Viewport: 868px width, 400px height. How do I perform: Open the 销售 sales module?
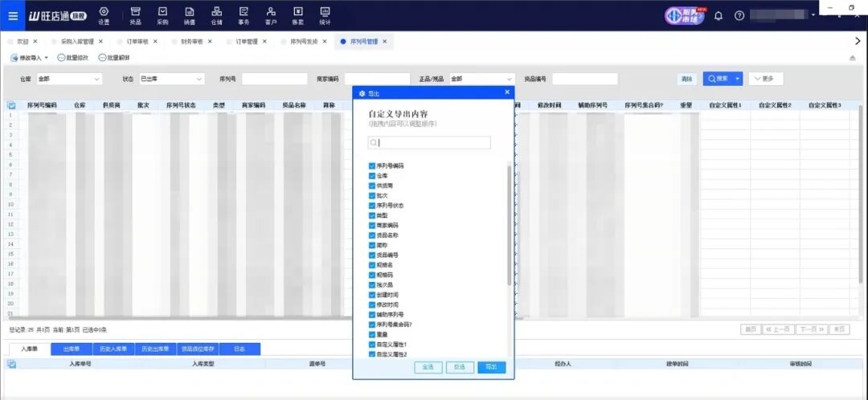tap(190, 17)
